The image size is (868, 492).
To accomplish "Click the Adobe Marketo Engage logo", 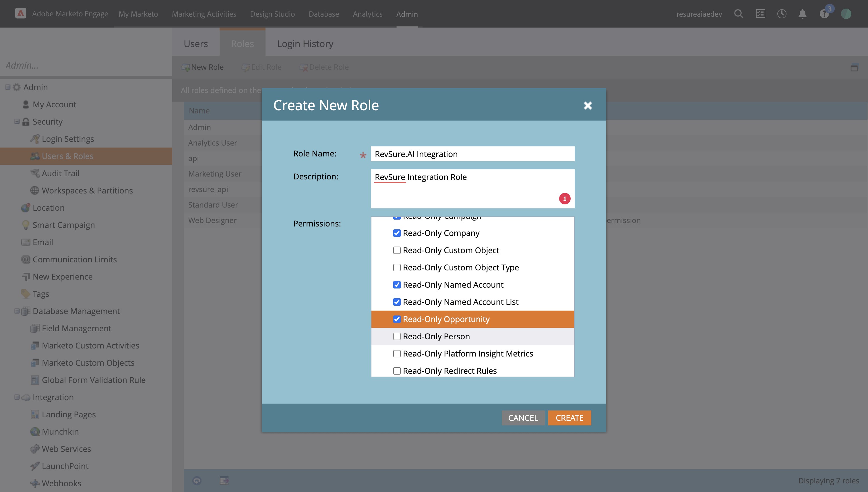I will (21, 13).
